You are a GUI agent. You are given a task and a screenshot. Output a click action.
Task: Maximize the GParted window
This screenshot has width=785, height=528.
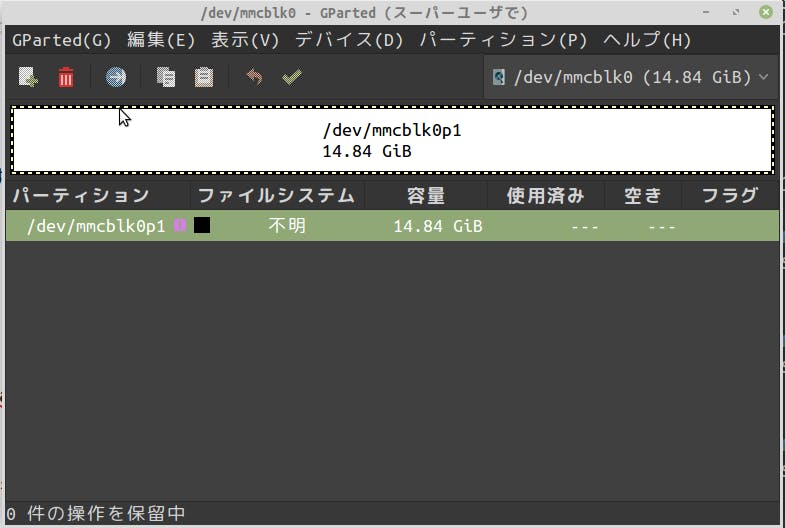point(736,12)
